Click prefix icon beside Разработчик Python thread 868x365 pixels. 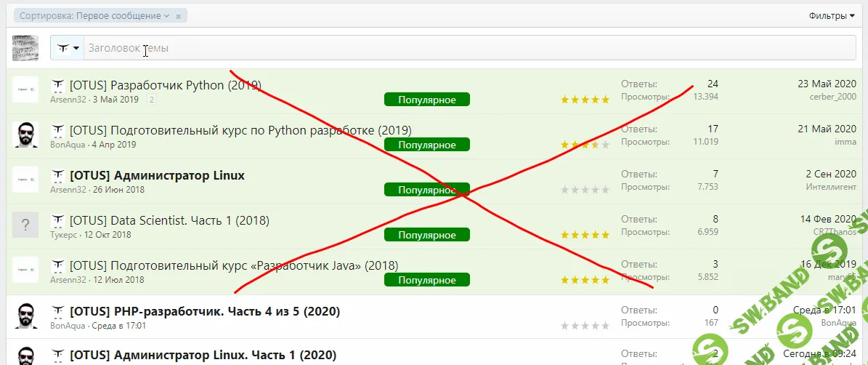58,85
